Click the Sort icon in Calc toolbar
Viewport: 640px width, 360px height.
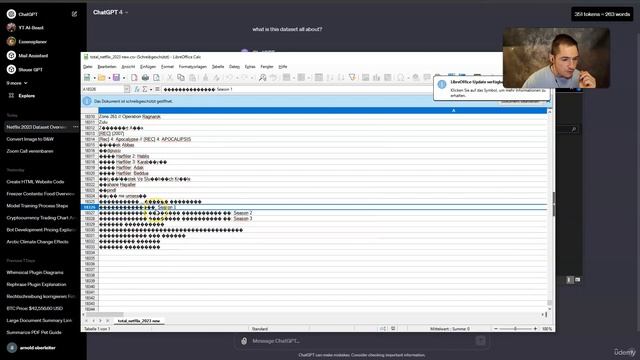(319, 78)
